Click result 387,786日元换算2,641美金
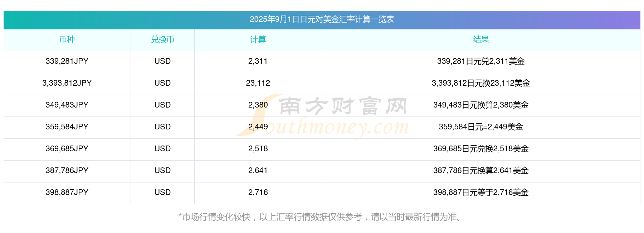The width and height of the screenshot is (644, 233). [481, 171]
